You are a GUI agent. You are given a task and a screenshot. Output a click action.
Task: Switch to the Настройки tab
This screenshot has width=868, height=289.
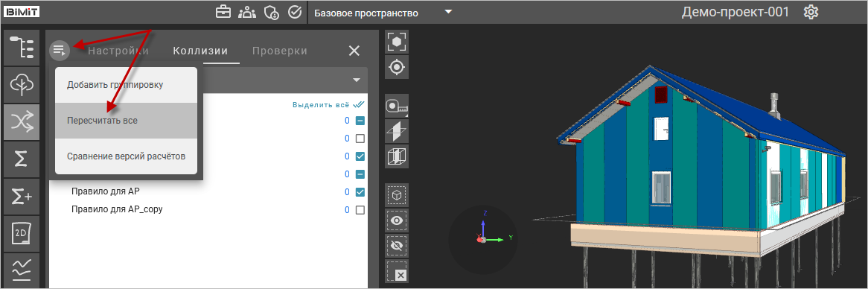118,51
